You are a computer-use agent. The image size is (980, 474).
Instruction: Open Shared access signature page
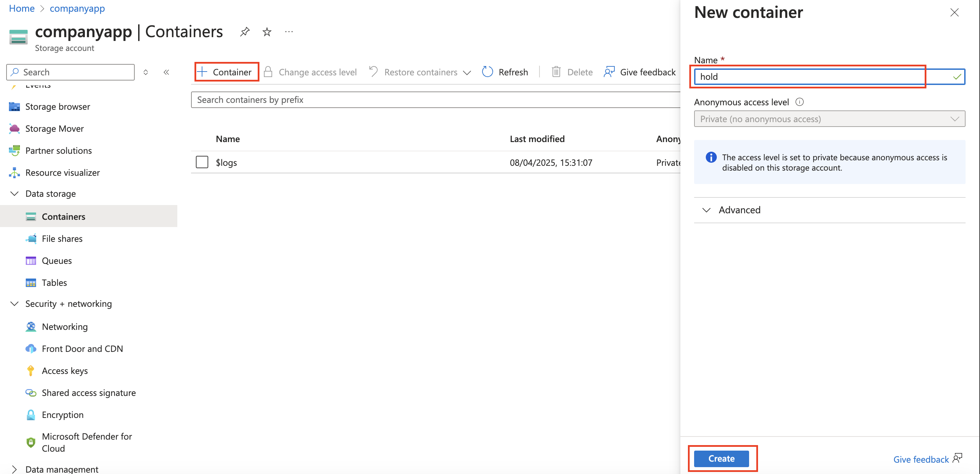tap(89, 393)
